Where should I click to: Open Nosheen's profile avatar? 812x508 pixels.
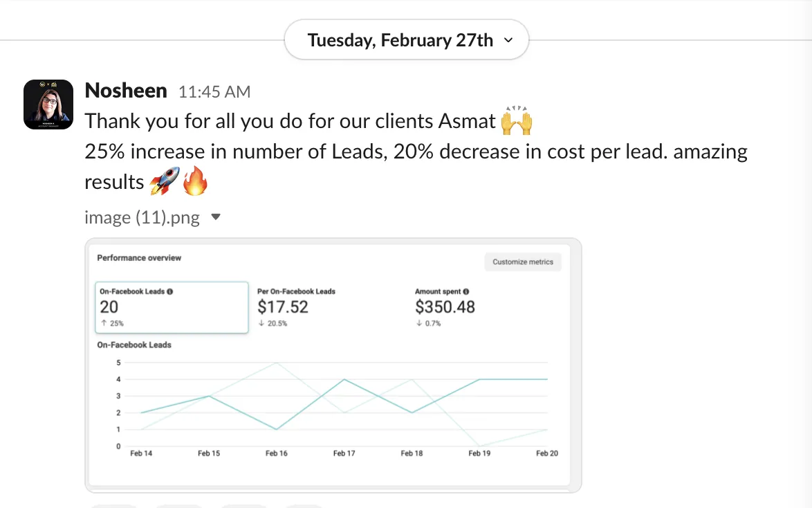pos(48,105)
